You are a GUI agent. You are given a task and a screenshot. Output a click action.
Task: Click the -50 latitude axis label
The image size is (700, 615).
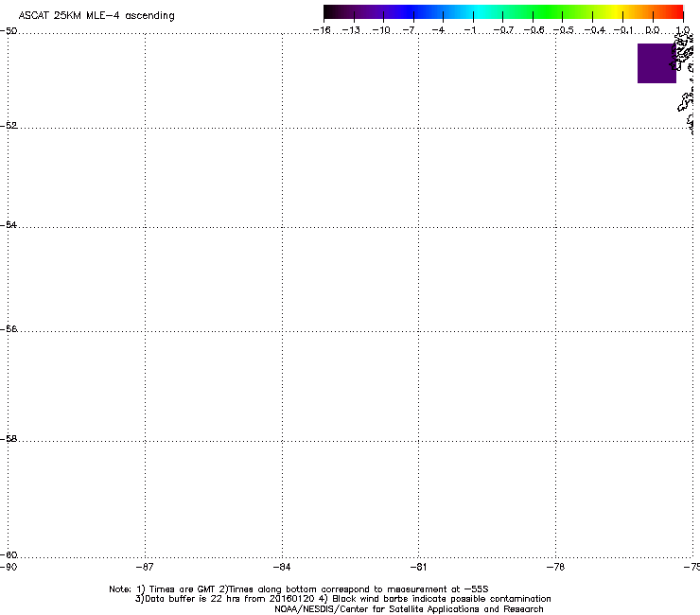[x=9, y=31]
